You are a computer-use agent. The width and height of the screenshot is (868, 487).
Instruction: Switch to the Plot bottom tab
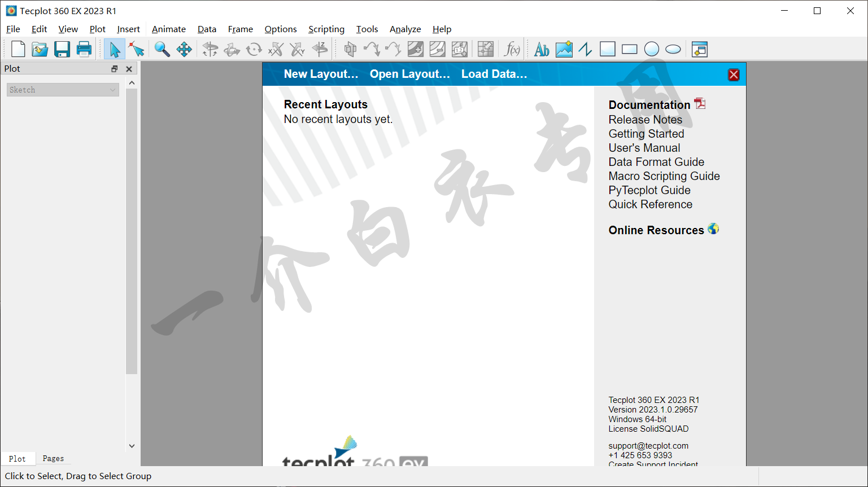pos(18,459)
